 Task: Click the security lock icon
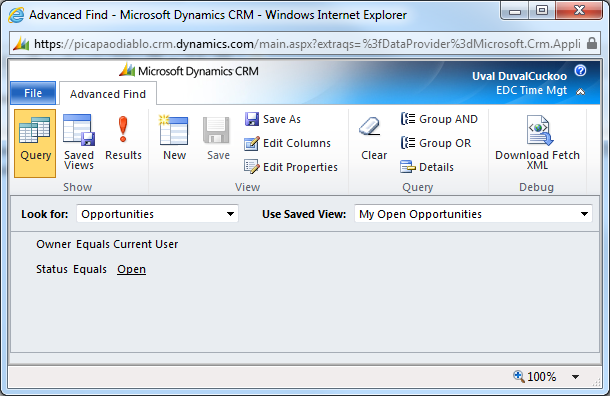(x=592, y=43)
